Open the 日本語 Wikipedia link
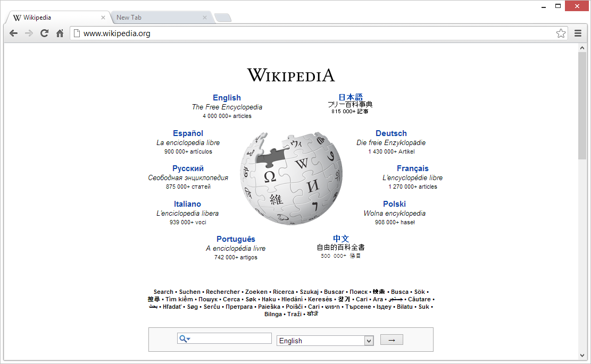The image size is (591, 364). click(350, 97)
